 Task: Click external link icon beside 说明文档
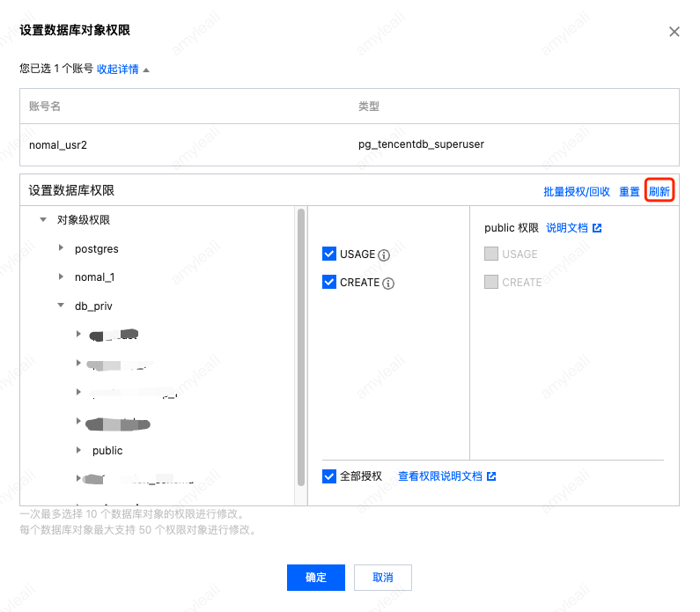coord(597,228)
